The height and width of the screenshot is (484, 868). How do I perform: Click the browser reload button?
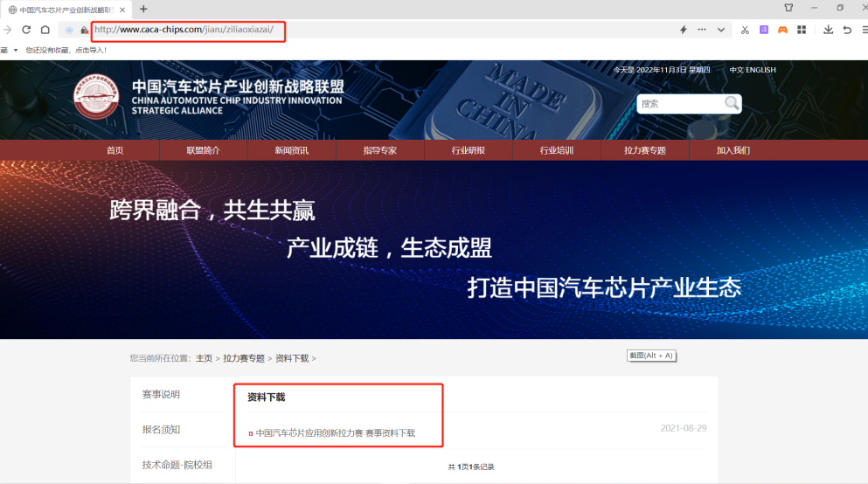click(26, 30)
